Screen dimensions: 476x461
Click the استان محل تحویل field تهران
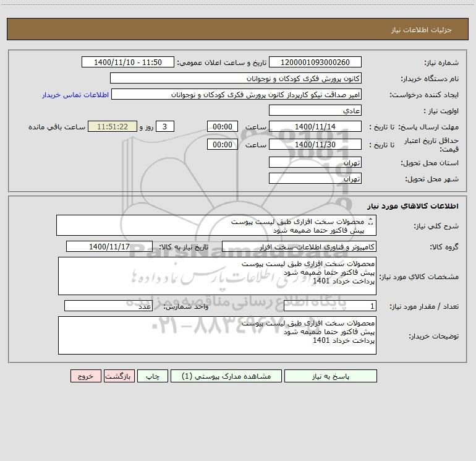tap(315, 163)
